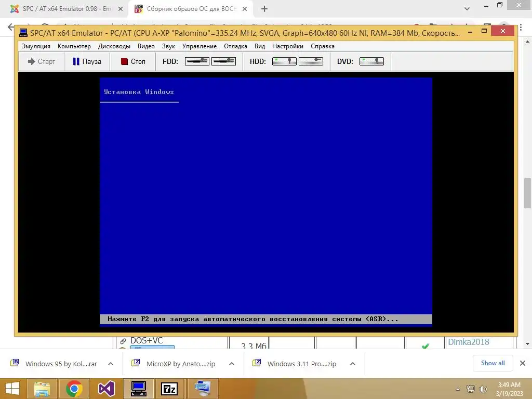This screenshot has height=399, width=532.
Task: Click second FDD floppy drive icon
Action: tap(223, 61)
